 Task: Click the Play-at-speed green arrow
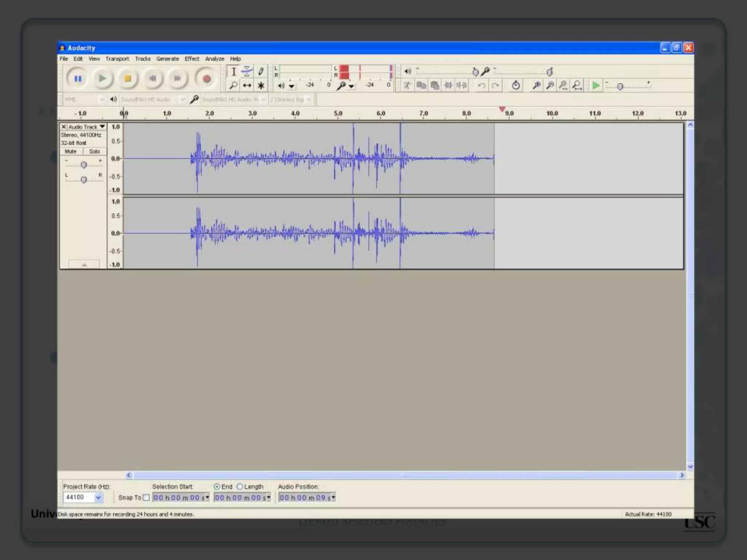tap(596, 85)
